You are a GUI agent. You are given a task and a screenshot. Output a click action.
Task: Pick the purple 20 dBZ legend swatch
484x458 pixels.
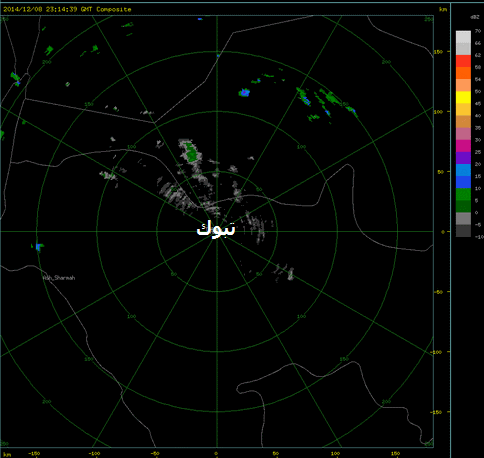click(463, 158)
